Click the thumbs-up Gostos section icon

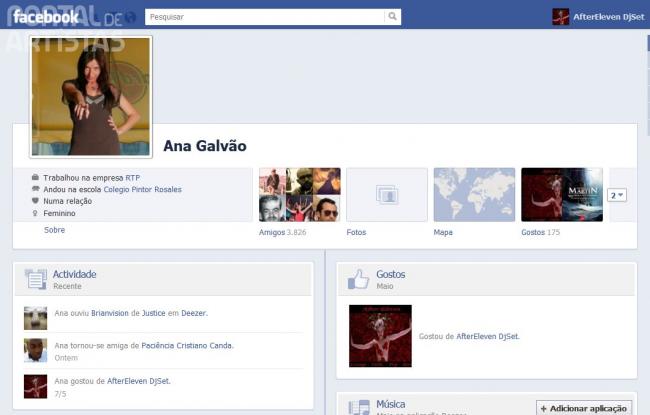[x=358, y=279]
